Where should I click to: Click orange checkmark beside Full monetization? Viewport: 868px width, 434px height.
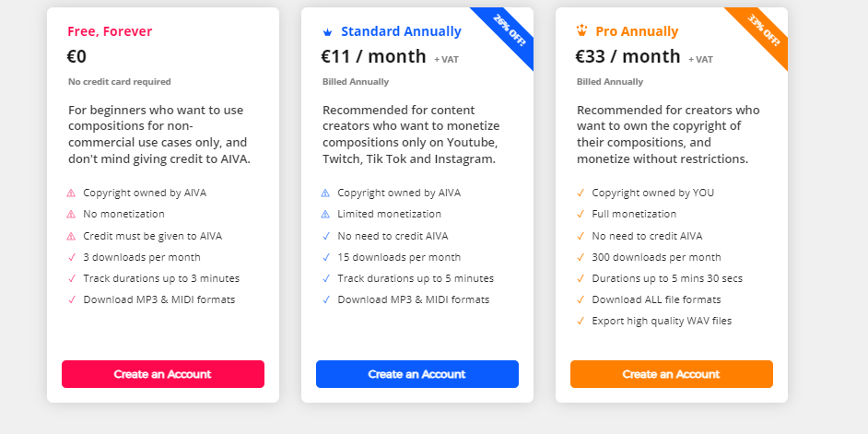581,214
